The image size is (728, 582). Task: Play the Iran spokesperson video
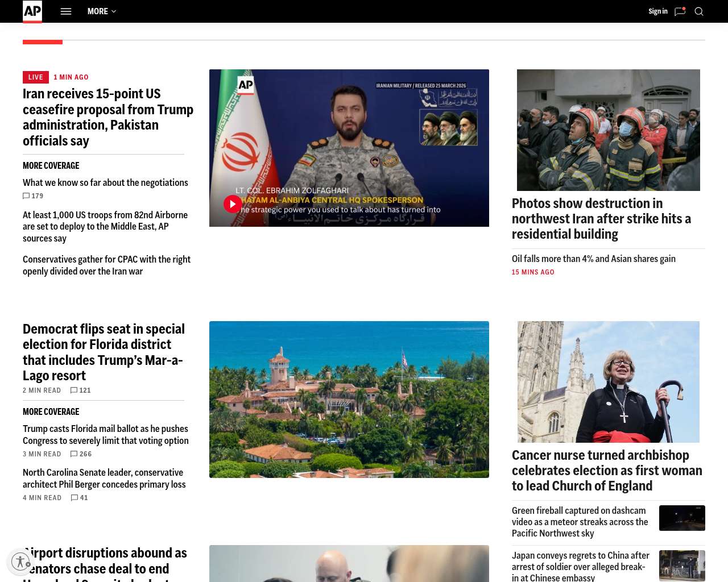pos(233,203)
